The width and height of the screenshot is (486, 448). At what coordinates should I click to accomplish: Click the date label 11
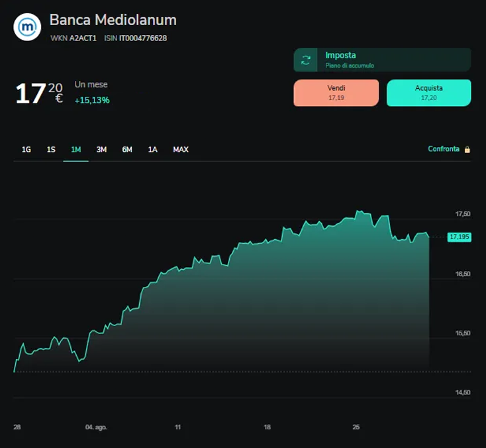(x=177, y=427)
